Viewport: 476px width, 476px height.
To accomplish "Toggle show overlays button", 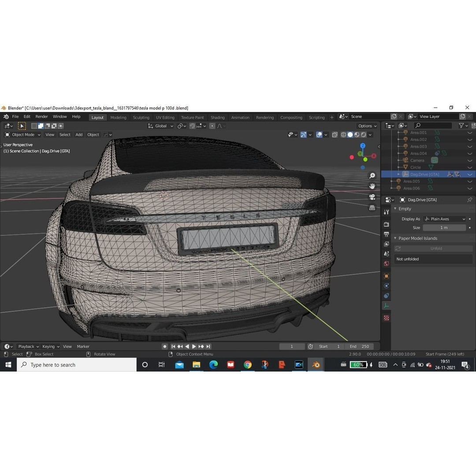I will 319,134.
